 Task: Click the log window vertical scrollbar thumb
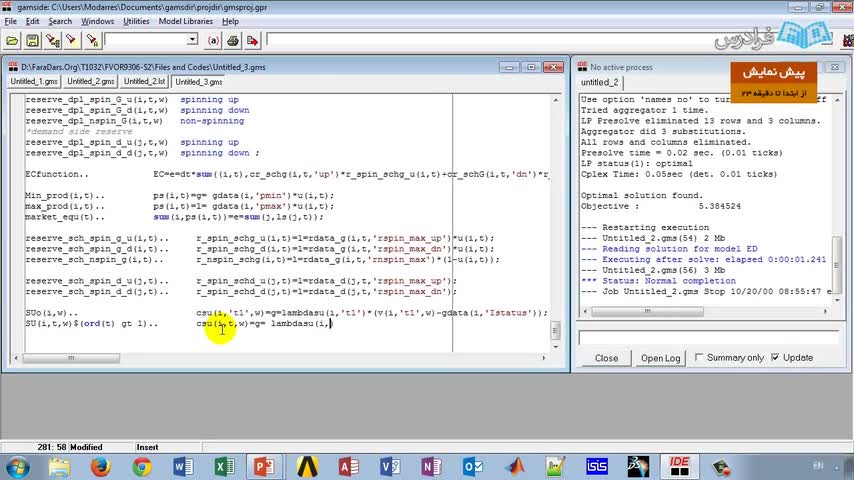(x=837, y=265)
